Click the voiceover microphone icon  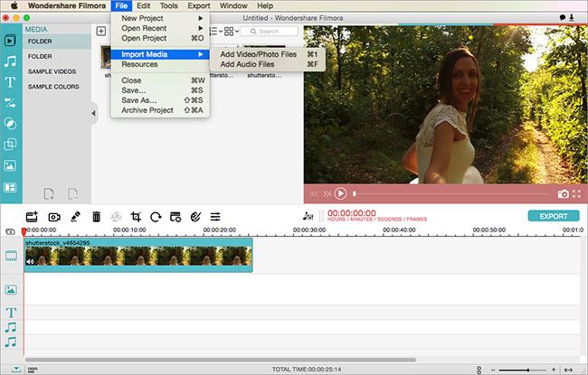click(75, 217)
